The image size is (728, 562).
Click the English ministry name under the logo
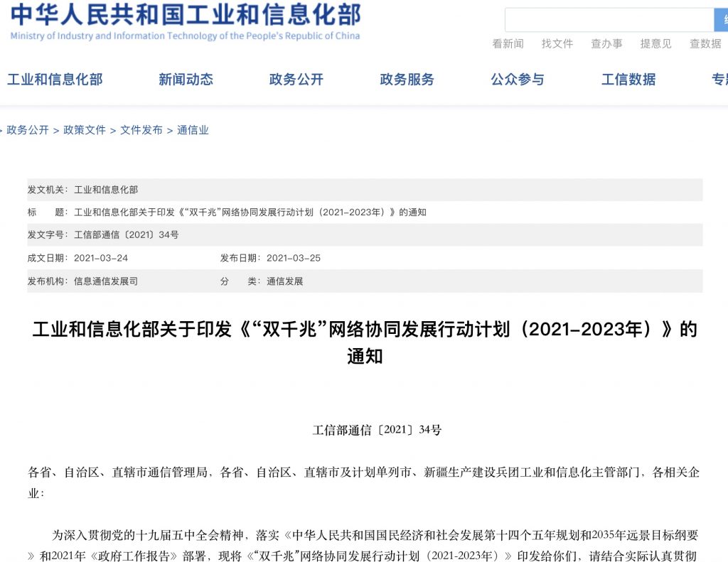click(185, 36)
